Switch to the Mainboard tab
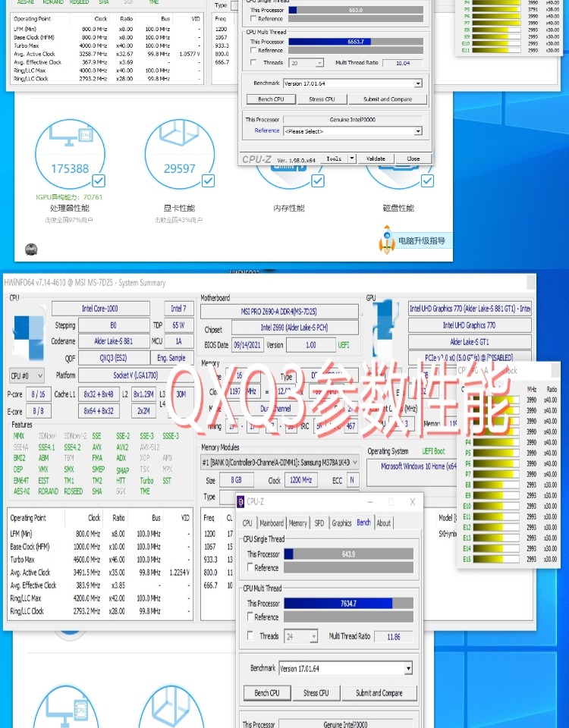 (x=272, y=522)
